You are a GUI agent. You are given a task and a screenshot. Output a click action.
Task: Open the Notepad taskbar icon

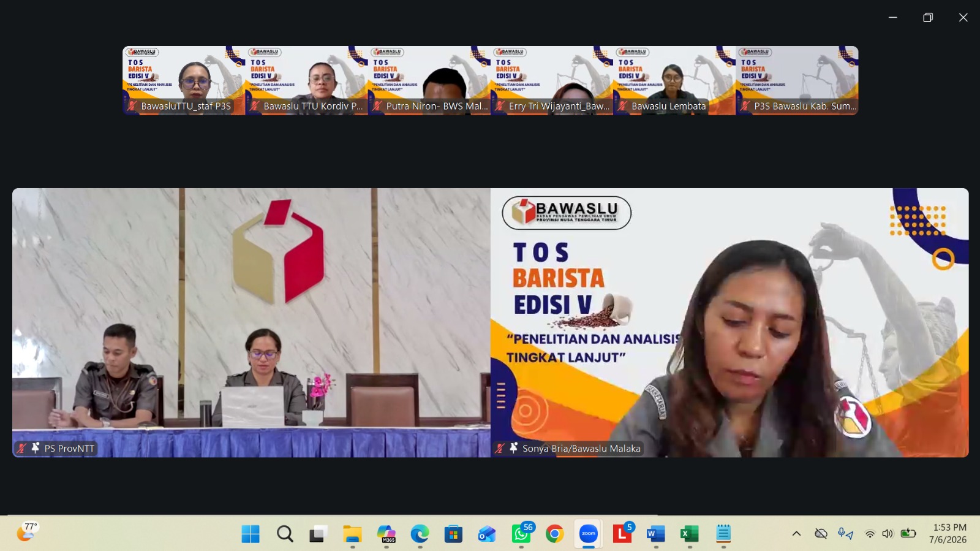[x=723, y=534]
